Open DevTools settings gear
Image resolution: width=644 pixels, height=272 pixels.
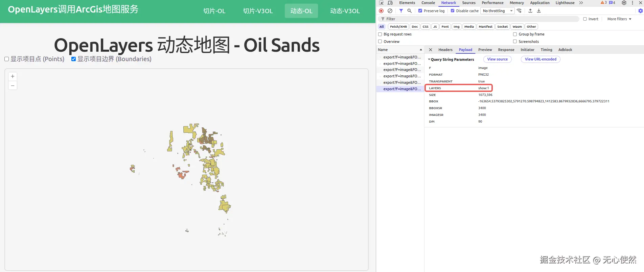[624, 3]
